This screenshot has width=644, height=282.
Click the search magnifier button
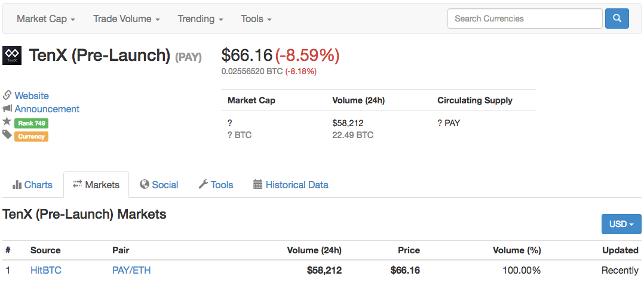617,19
